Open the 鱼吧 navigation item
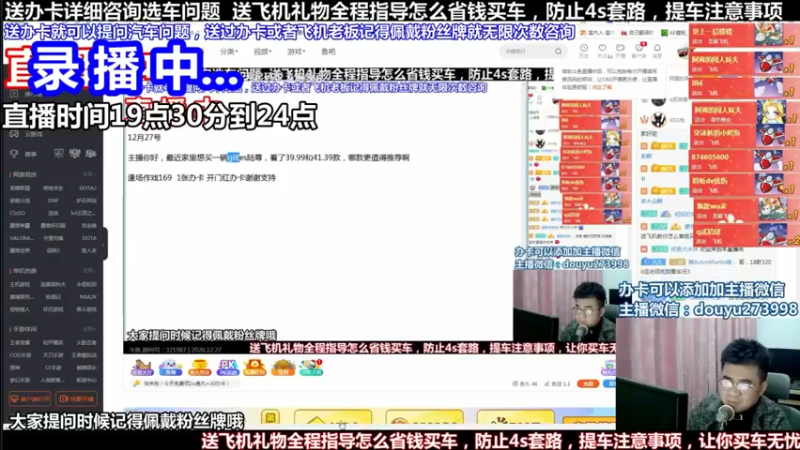The height and width of the screenshot is (450, 800). pyautogui.click(x=328, y=52)
